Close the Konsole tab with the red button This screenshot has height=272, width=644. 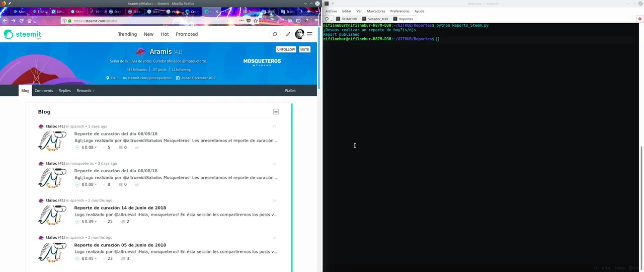click(x=640, y=19)
